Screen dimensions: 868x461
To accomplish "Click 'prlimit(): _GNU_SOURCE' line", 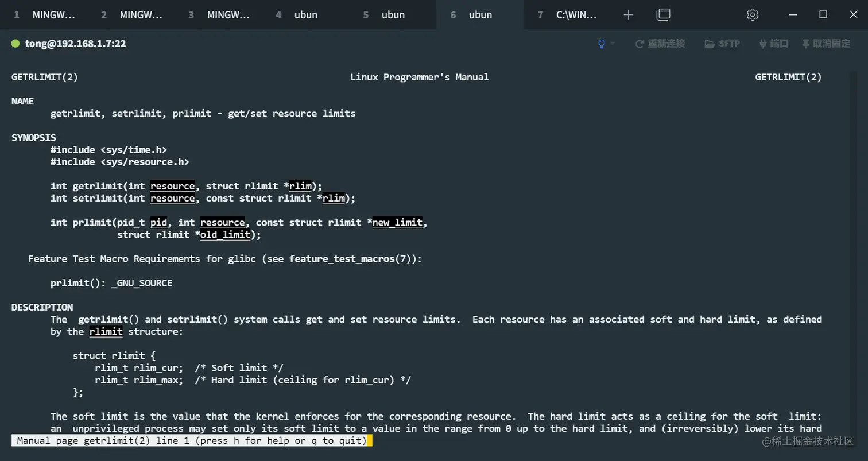I will pyautogui.click(x=111, y=283).
